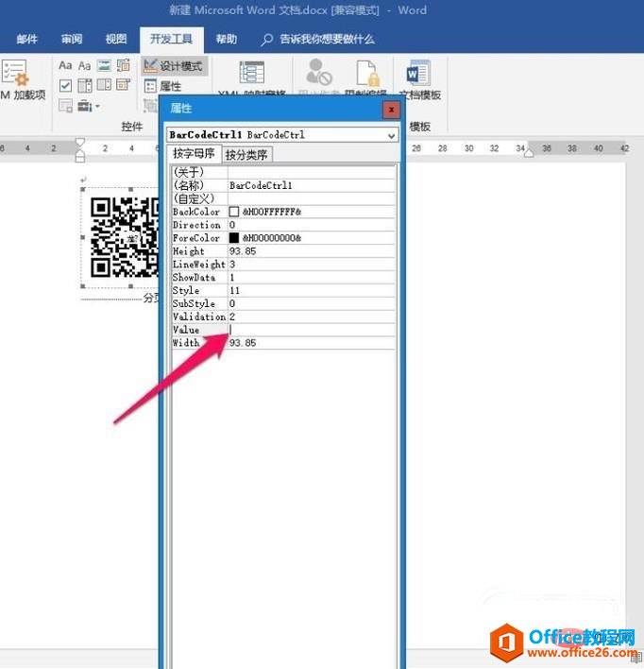
Task: Click the SubStyle value 0
Action: coord(312,303)
